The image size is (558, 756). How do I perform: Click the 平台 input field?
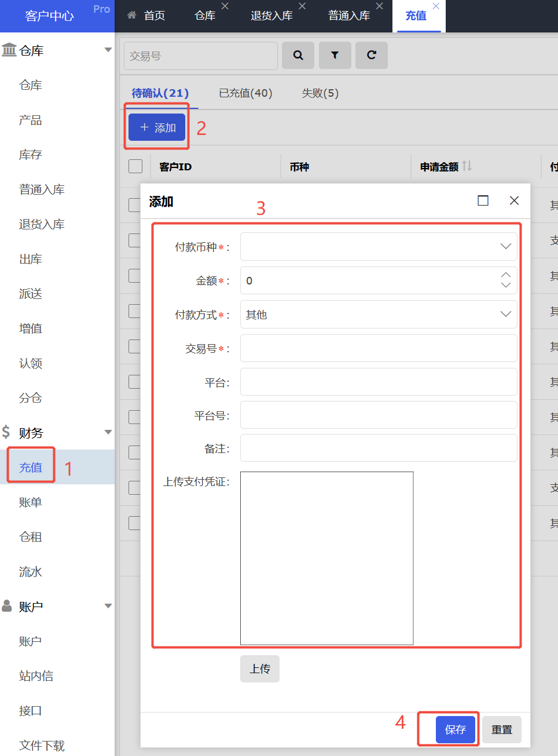coord(379,382)
